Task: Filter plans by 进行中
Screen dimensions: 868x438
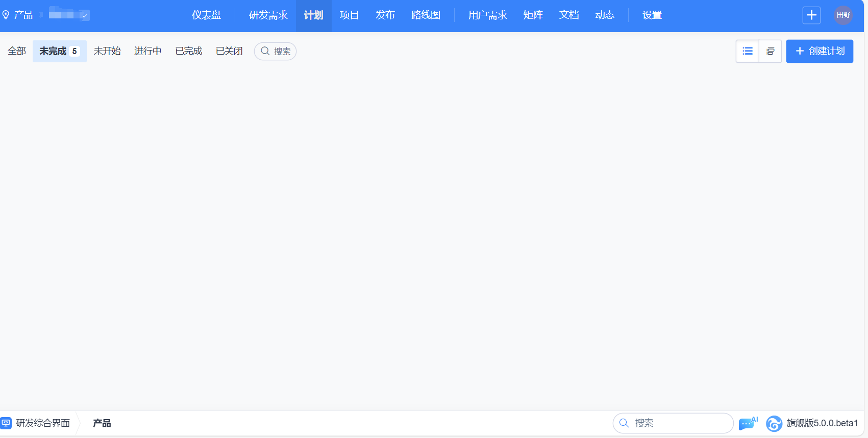Action: (x=148, y=51)
